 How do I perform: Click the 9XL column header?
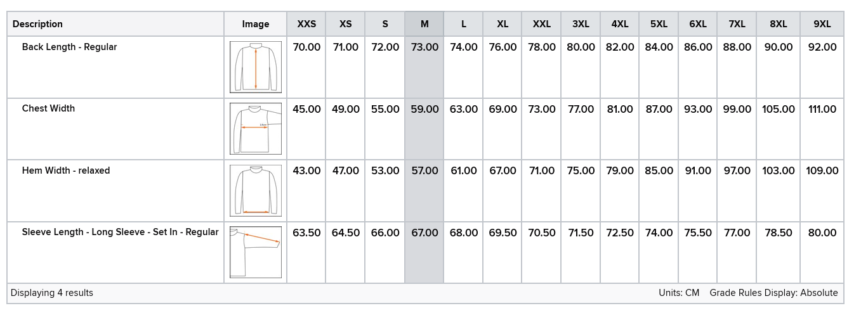click(x=822, y=24)
